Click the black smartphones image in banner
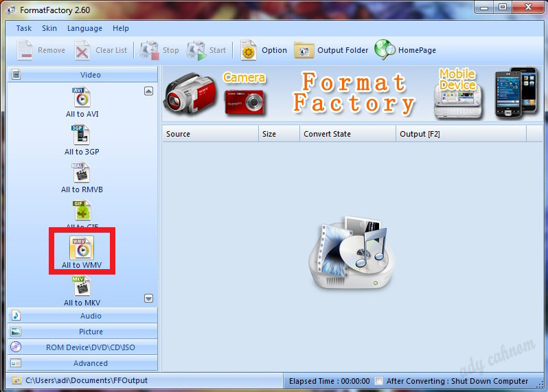 tap(516, 92)
